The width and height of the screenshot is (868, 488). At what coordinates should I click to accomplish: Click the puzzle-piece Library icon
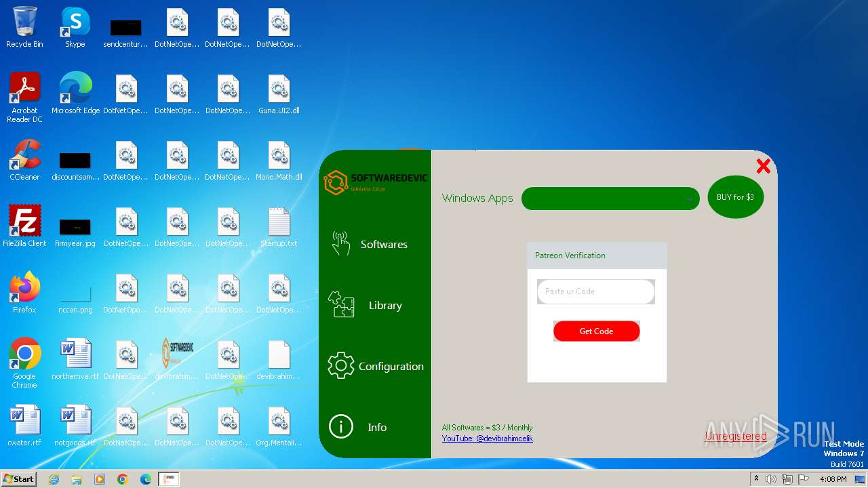[x=340, y=305]
